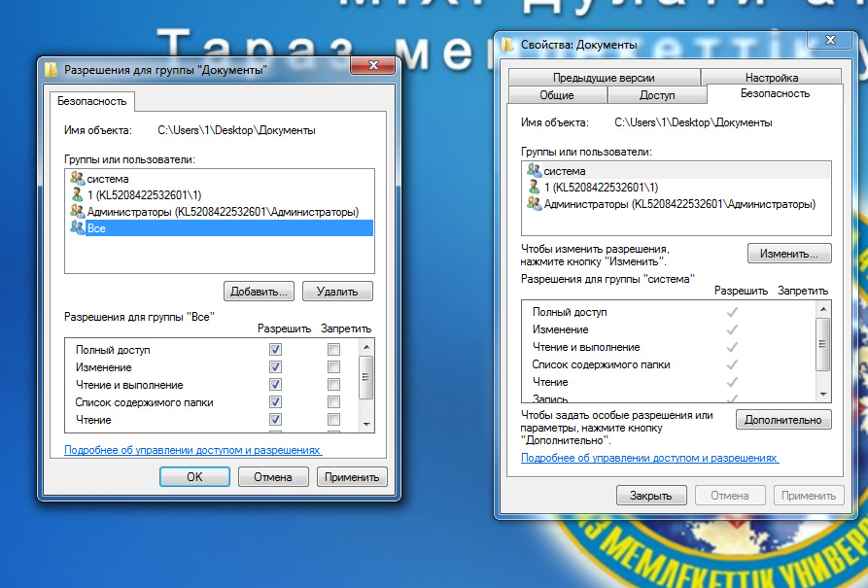Click the Изменить... button

[789, 254]
